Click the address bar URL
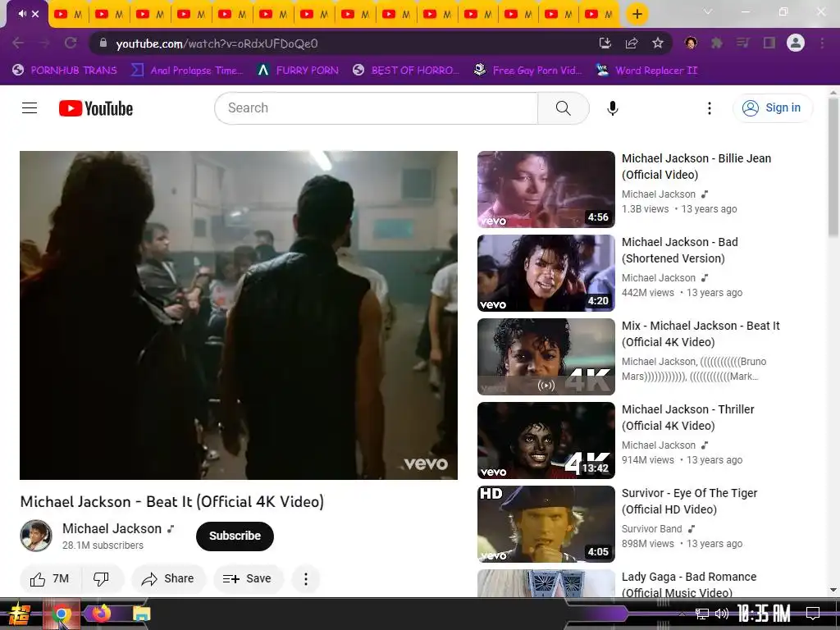 point(217,43)
